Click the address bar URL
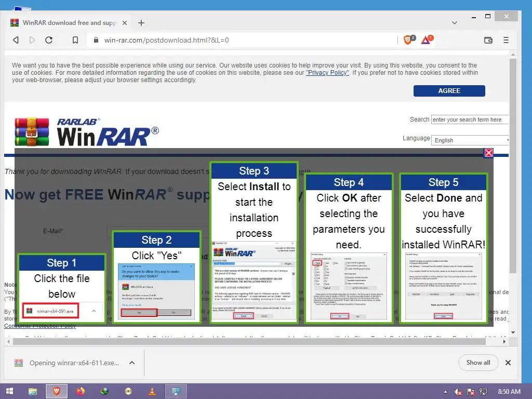Screen dimensions: 532x399 click(x=167, y=40)
